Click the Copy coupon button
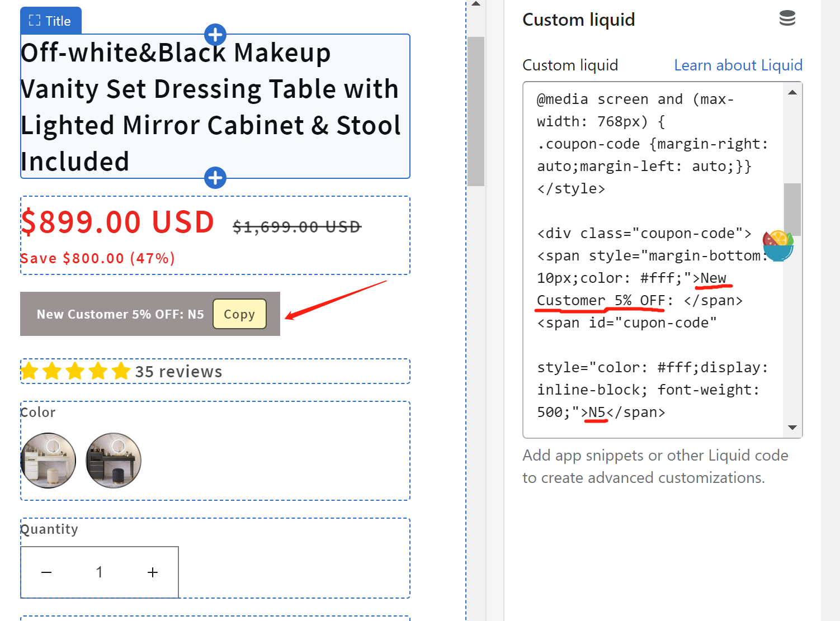This screenshot has width=840, height=621. click(239, 314)
